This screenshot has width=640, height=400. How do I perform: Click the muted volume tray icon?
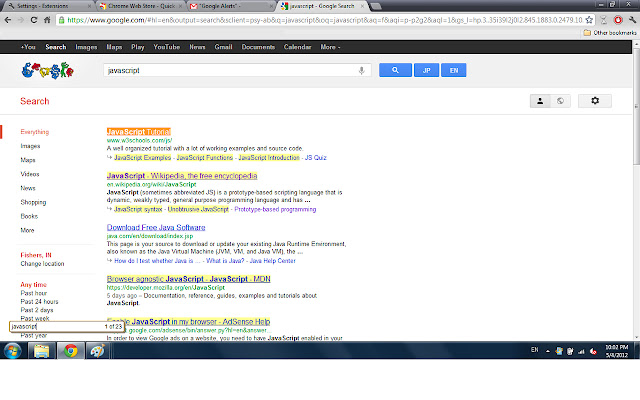tap(593, 351)
